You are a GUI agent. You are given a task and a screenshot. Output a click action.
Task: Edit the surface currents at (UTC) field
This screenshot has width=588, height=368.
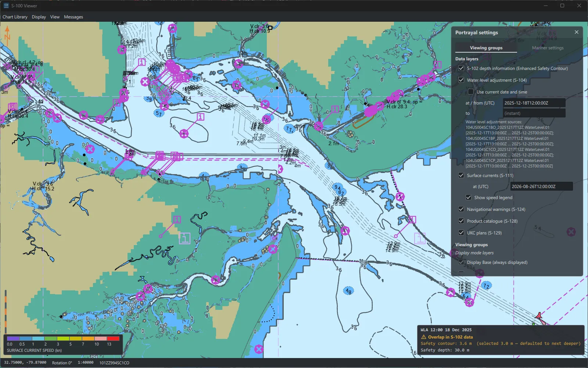point(541,187)
